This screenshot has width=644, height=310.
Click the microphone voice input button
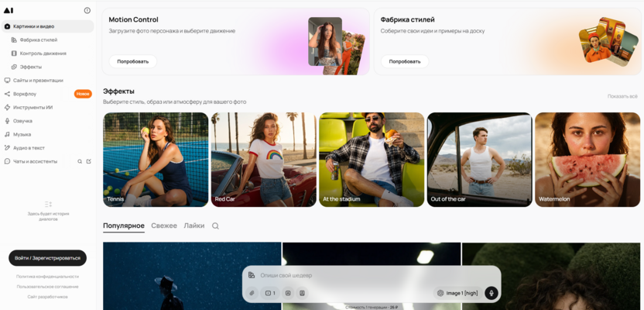pyautogui.click(x=492, y=293)
